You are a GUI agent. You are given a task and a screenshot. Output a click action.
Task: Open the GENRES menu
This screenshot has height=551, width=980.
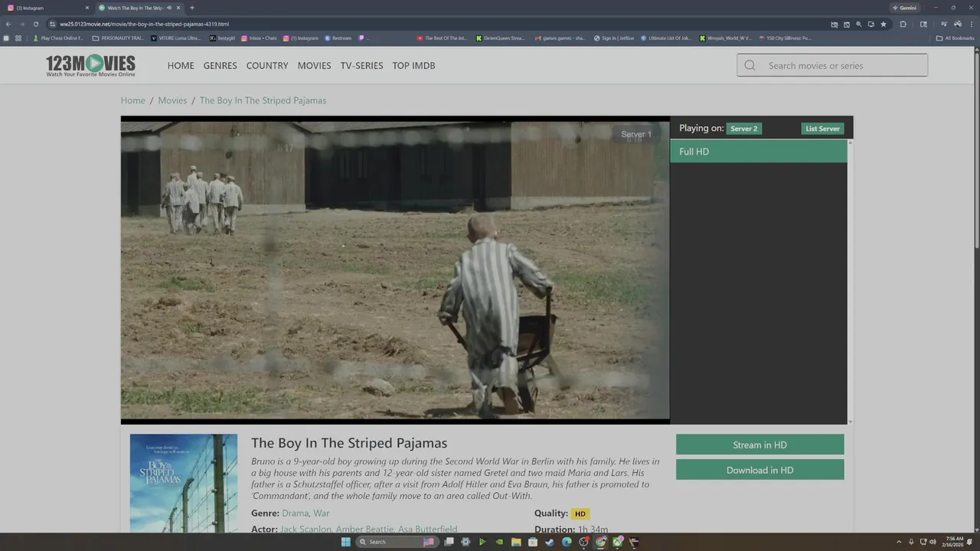click(x=220, y=65)
